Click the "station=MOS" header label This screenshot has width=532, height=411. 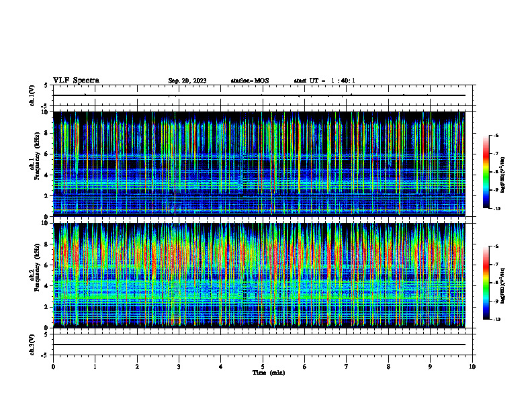tap(250, 81)
